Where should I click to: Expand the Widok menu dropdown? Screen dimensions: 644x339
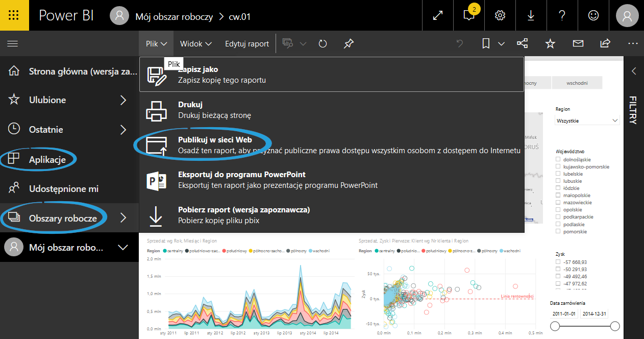[195, 44]
